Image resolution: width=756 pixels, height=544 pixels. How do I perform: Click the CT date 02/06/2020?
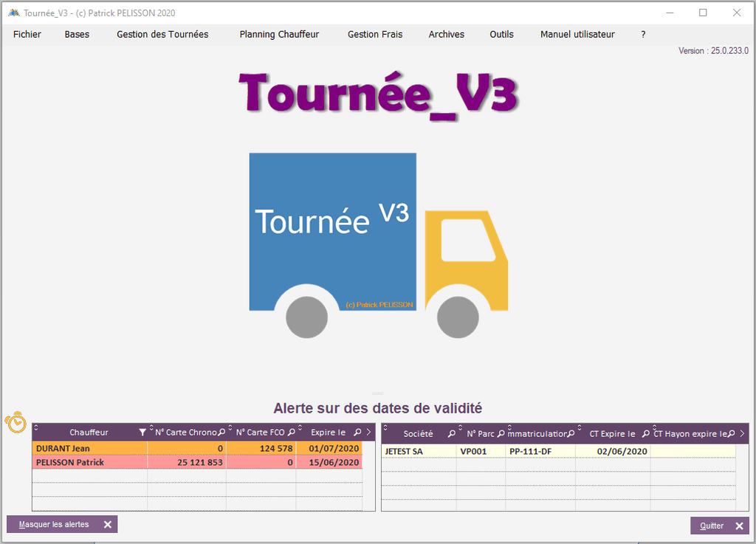(x=622, y=451)
